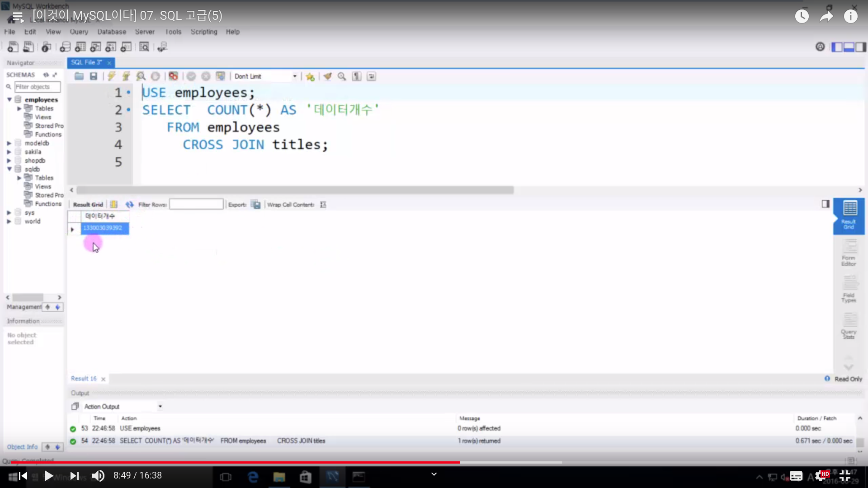Viewport: 868px width, 488px height.
Task: Select the Result Grid side panel button
Action: click(x=849, y=216)
